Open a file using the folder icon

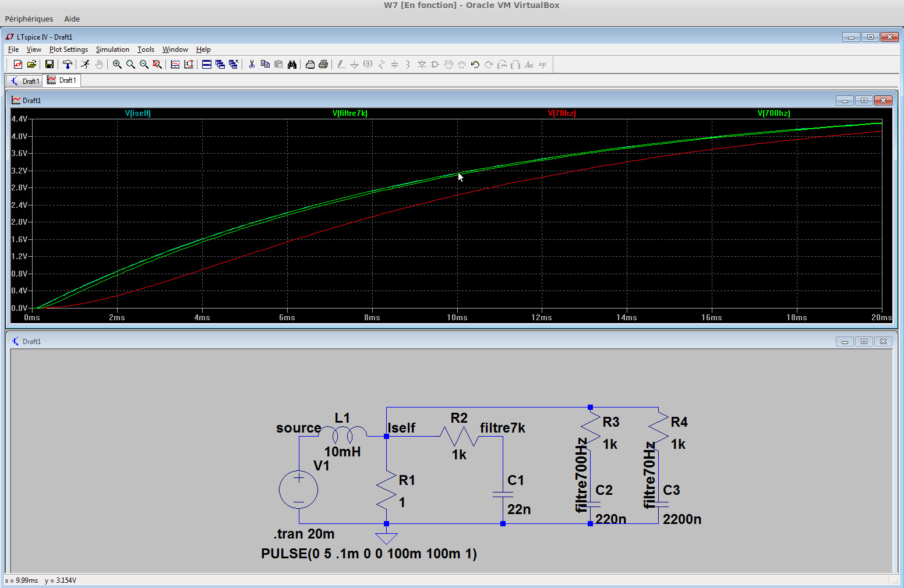click(31, 65)
